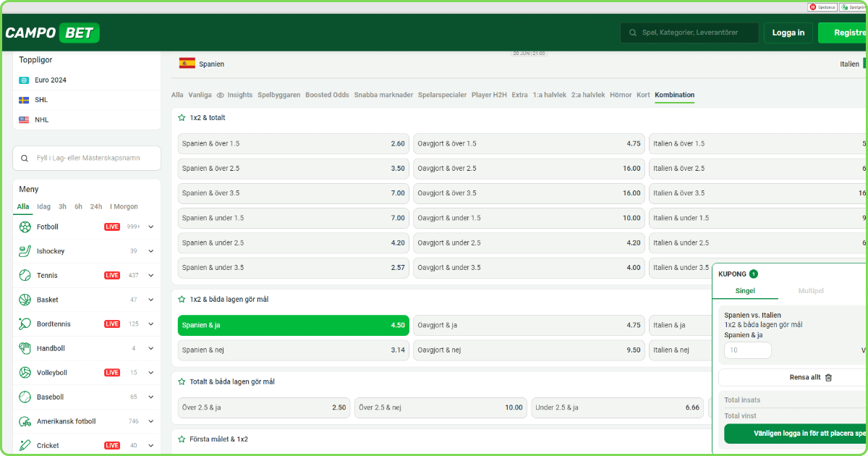868x456 pixels.
Task: Select the 'Spanien & över 1.5' odds 2.60
Action: click(x=294, y=144)
